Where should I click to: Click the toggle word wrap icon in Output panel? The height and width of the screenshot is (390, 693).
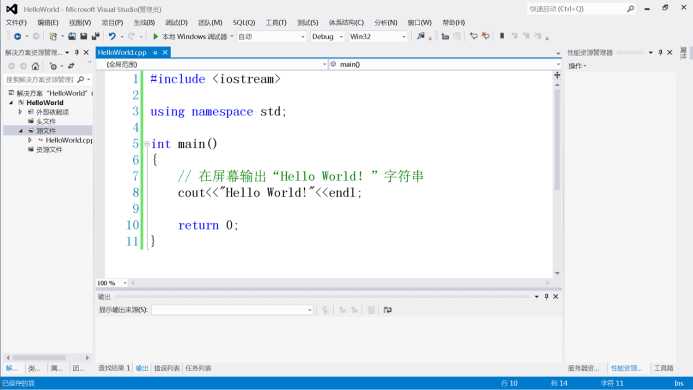coord(388,310)
